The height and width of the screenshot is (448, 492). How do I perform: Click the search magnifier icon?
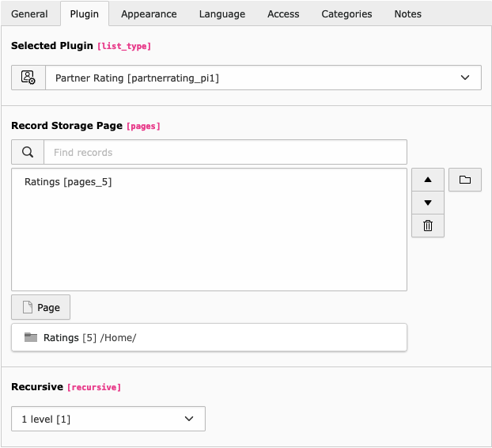tap(28, 152)
